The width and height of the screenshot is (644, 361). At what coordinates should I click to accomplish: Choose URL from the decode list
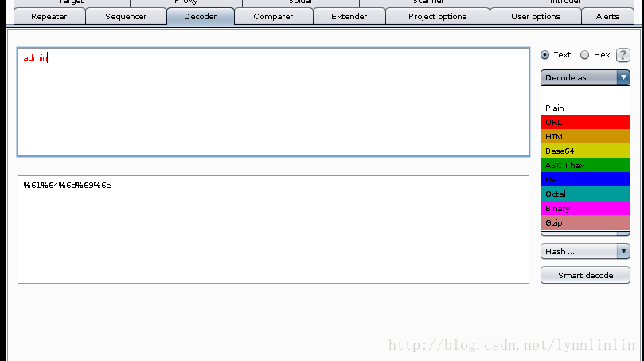(x=585, y=122)
